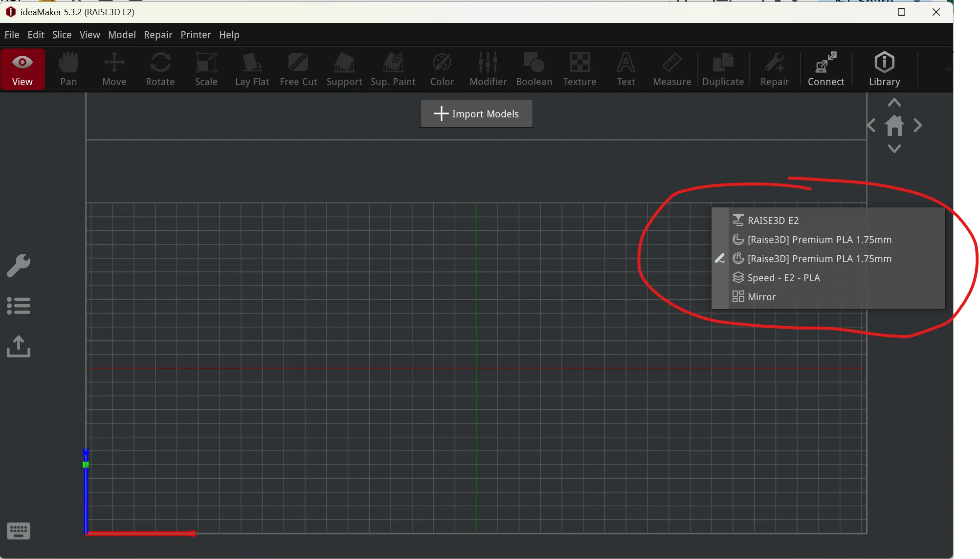The height and width of the screenshot is (559, 980).
Task: Open the View menu
Action: (x=90, y=35)
